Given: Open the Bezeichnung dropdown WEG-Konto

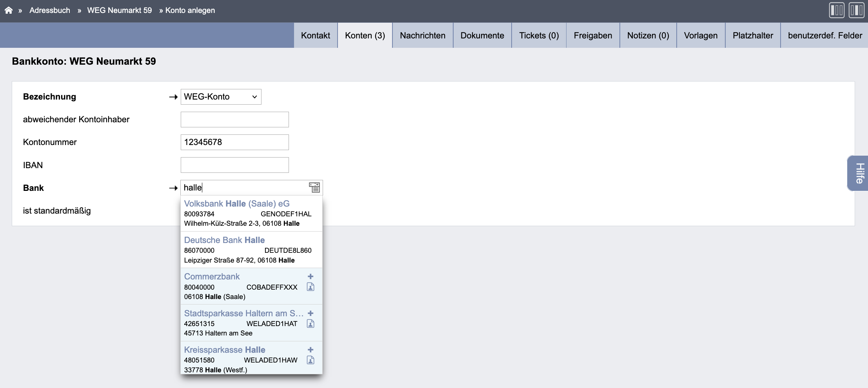Looking at the screenshot, I should click(221, 97).
